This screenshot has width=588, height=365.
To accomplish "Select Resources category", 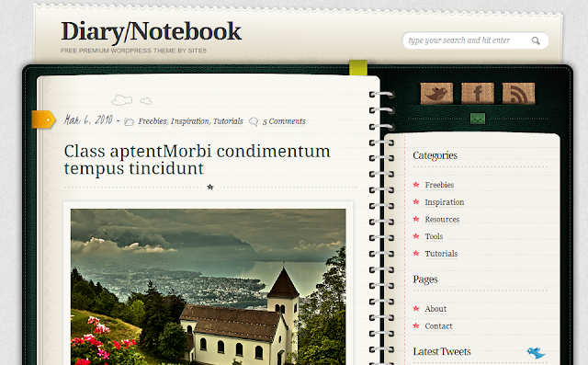I will click(x=442, y=219).
